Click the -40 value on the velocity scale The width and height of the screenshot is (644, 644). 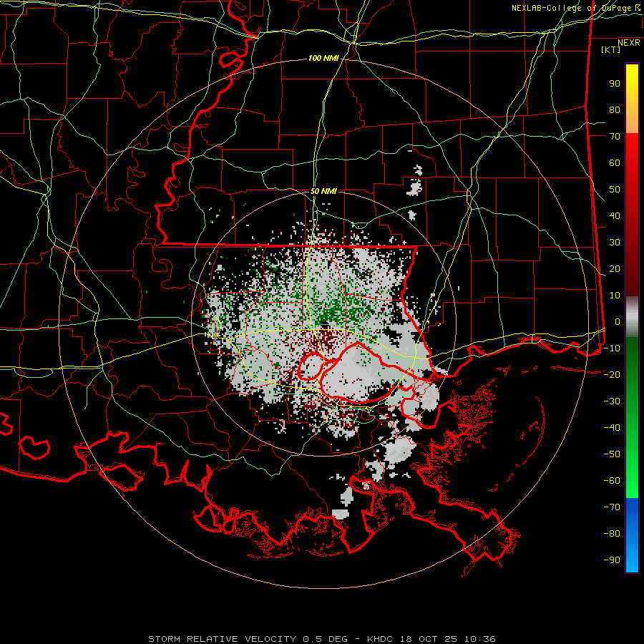[x=612, y=428]
